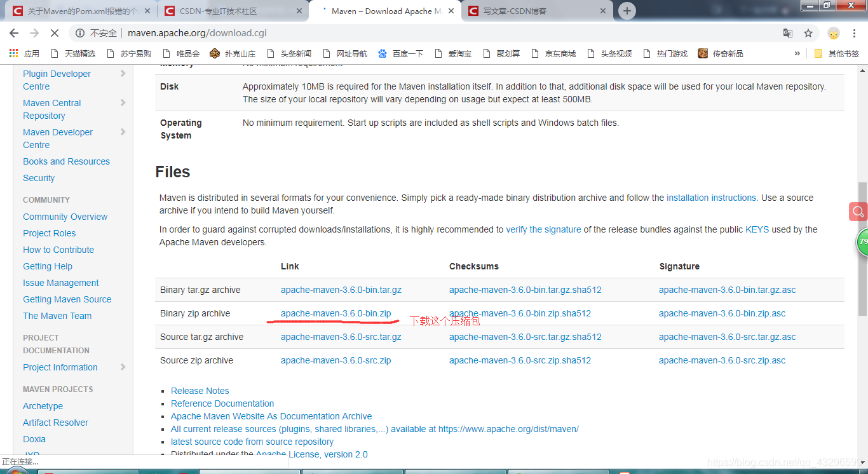Viewport: 868px width, 474px height.
Task: Open Project Roles page
Action: 49,233
